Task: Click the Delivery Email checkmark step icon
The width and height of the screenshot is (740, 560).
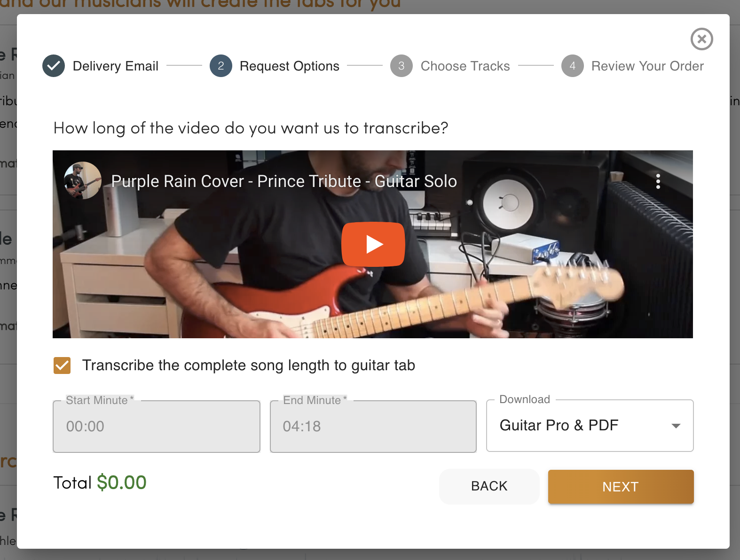Action: [x=54, y=66]
